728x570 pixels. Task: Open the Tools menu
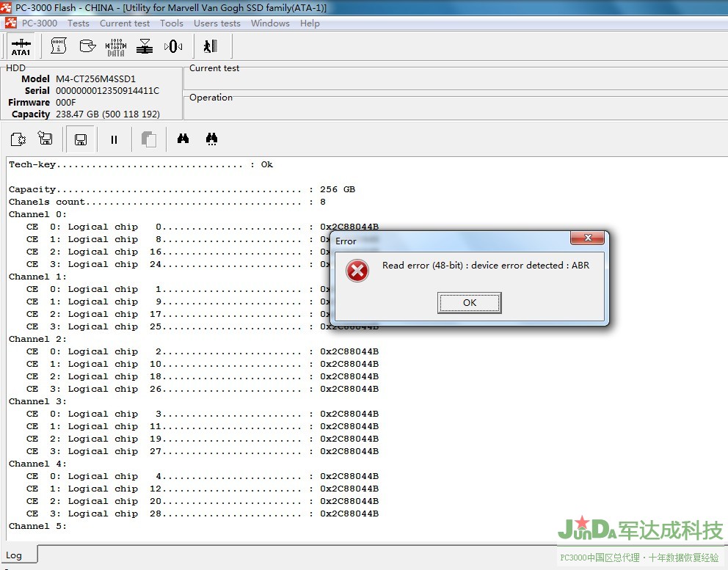point(171,23)
